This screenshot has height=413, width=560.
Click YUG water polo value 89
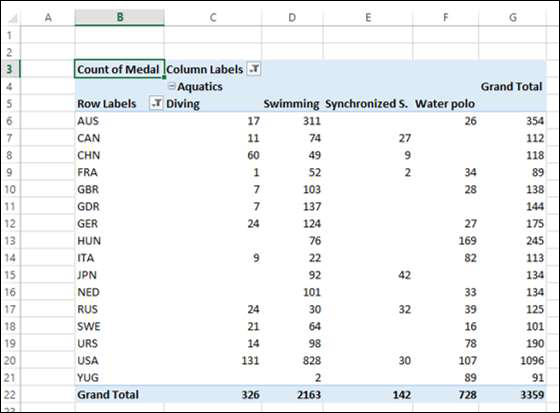[x=470, y=378]
